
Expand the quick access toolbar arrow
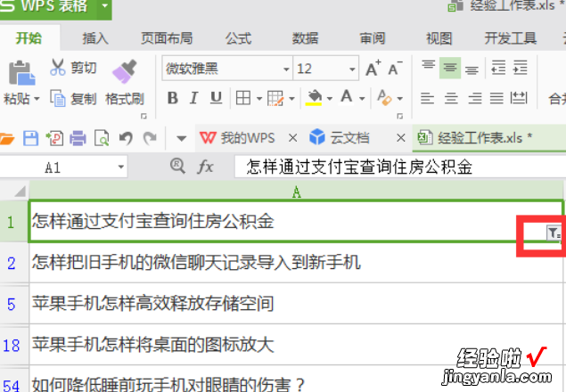pyautogui.click(x=182, y=139)
